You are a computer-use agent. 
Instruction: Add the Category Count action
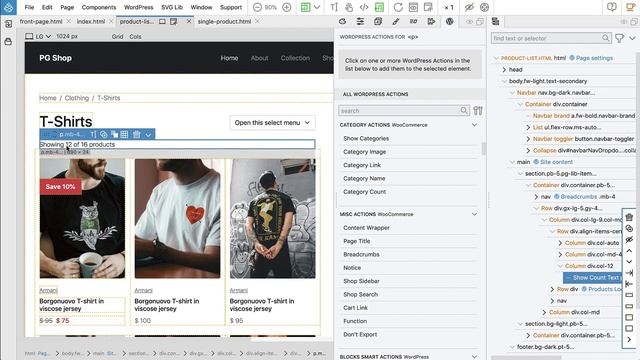coord(364,192)
